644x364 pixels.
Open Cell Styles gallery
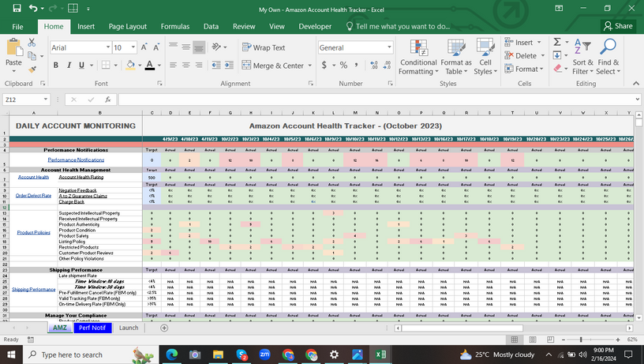tap(485, 57)
